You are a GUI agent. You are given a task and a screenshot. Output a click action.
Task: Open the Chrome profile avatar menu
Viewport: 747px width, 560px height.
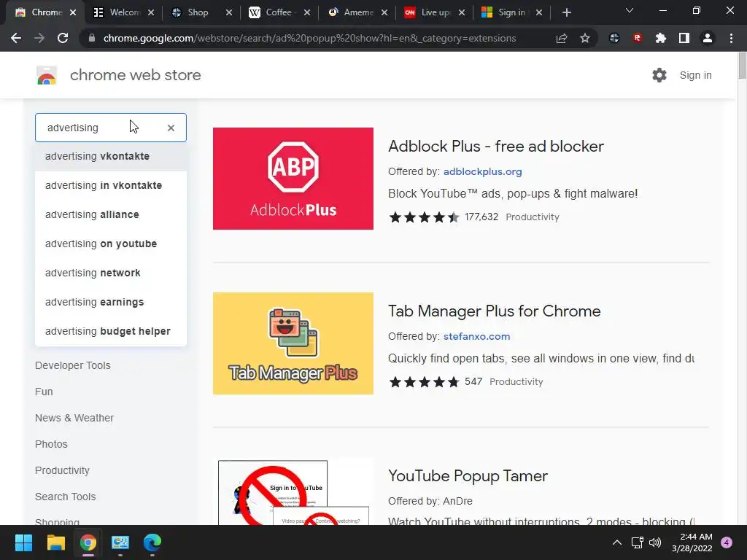(x=708, y=38)
